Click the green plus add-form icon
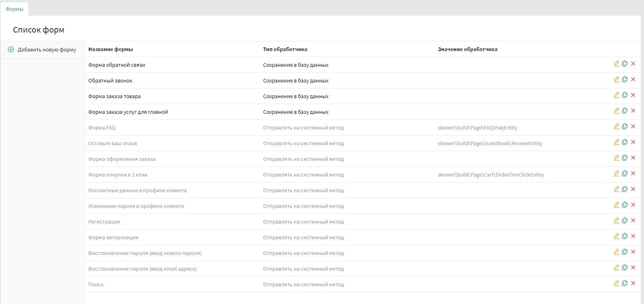Image resolution: width=644 pixels, height=304 pixels. 11,49
